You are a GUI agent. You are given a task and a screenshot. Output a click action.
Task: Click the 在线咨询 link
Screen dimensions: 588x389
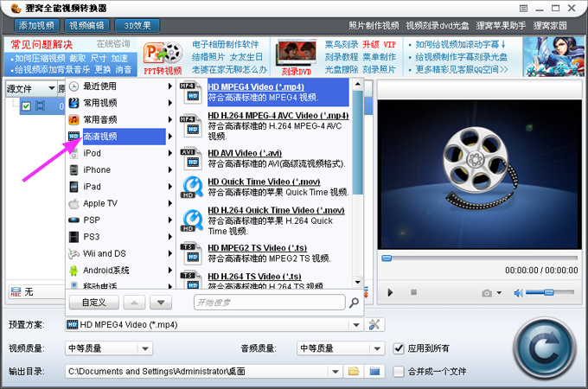click(x=113, y=44)
